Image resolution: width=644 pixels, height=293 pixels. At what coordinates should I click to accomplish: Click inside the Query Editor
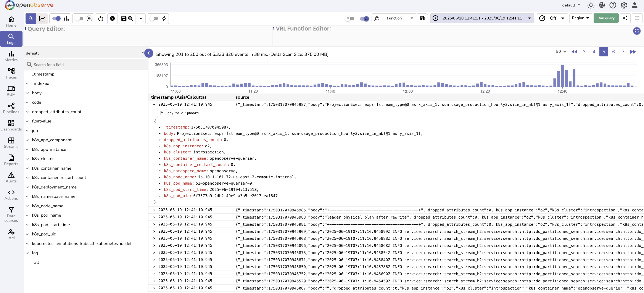click(x=148, y=36)
